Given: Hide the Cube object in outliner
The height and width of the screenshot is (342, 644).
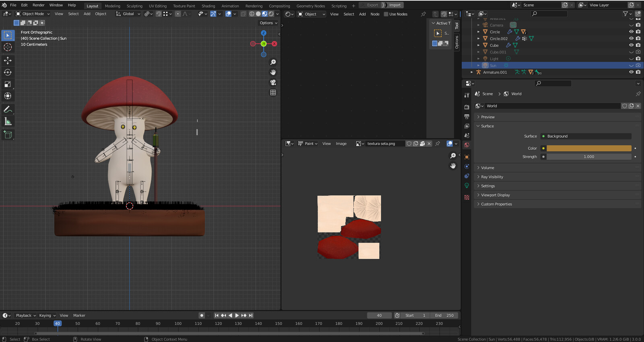Looking at the screenshot, I should [x=631, y=45].
